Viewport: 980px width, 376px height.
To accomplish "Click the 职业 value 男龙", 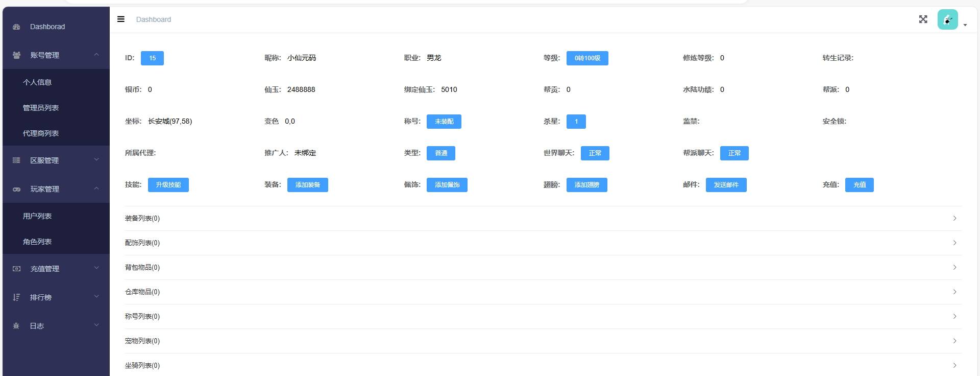I will [x=434, y=58].
